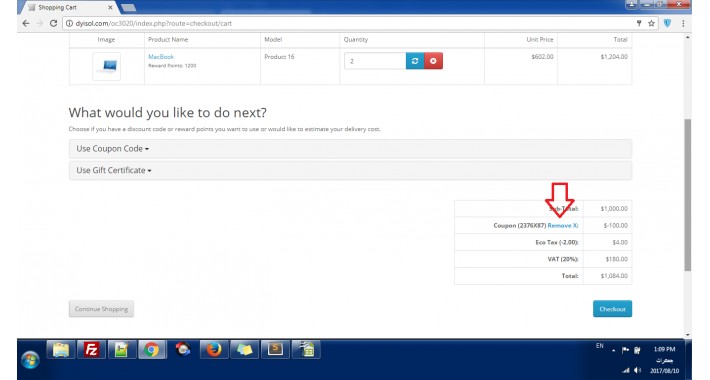This screenshot has width=710, height=380.
Task: Bookmark this page with the star icon
Action: 651,23
